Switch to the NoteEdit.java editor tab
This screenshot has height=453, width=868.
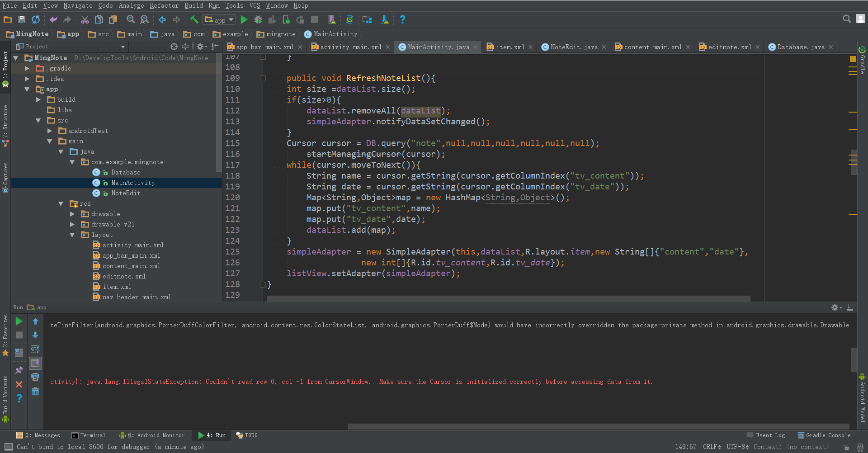tap(573, 47)
